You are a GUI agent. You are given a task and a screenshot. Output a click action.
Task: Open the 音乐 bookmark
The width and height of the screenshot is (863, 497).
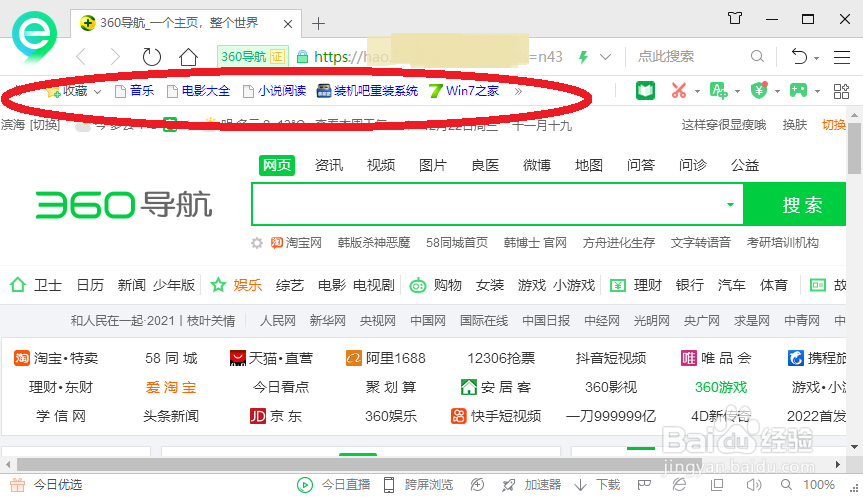(134, 91)
